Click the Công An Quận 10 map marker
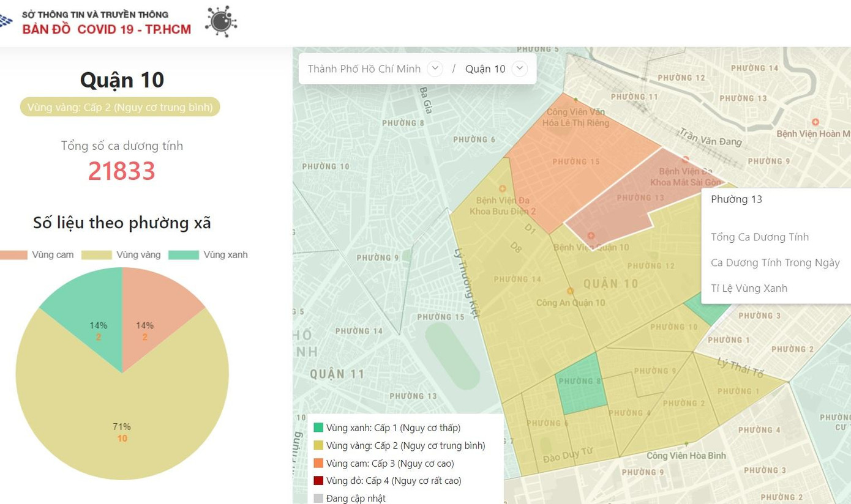 570,292
